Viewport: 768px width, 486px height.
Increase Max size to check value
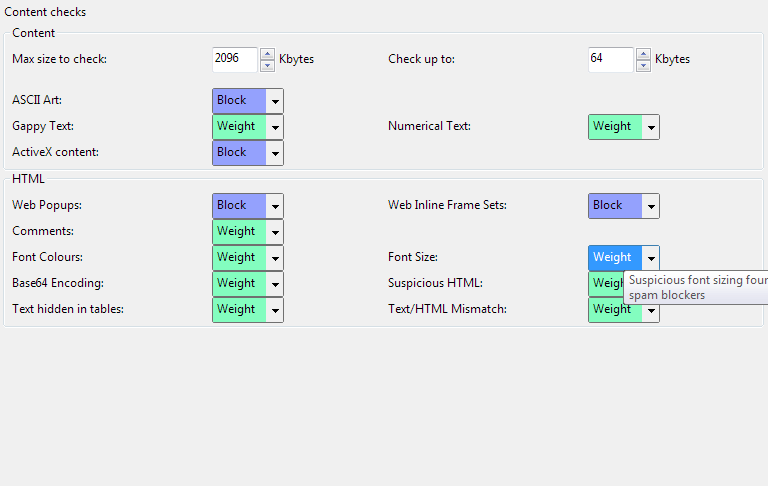point(267,54)
